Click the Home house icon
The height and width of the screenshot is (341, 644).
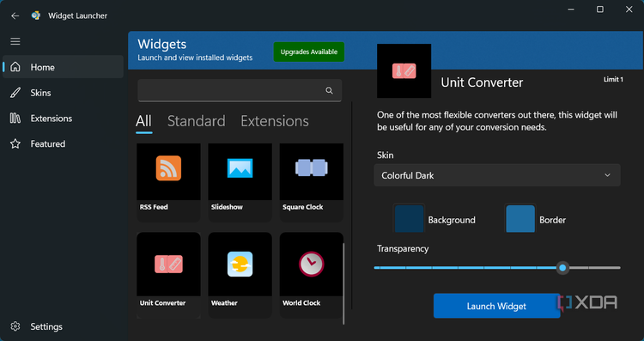coord(15,67)
